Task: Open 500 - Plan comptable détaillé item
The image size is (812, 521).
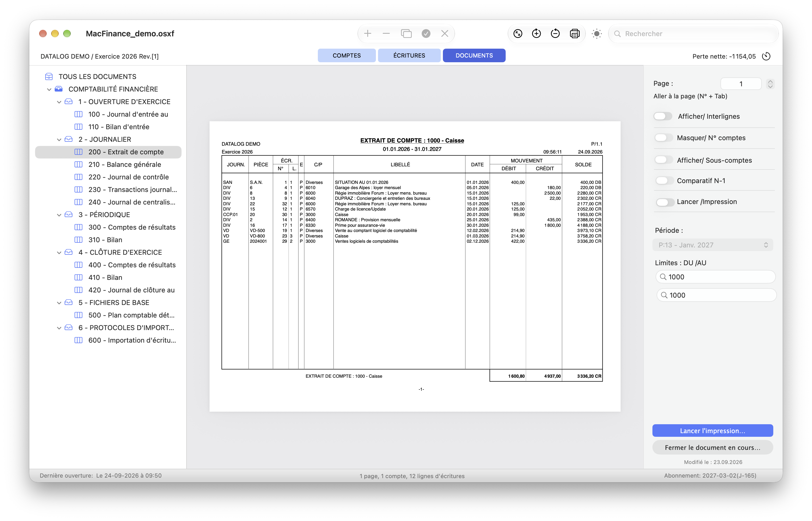Action: click(108, 315)
